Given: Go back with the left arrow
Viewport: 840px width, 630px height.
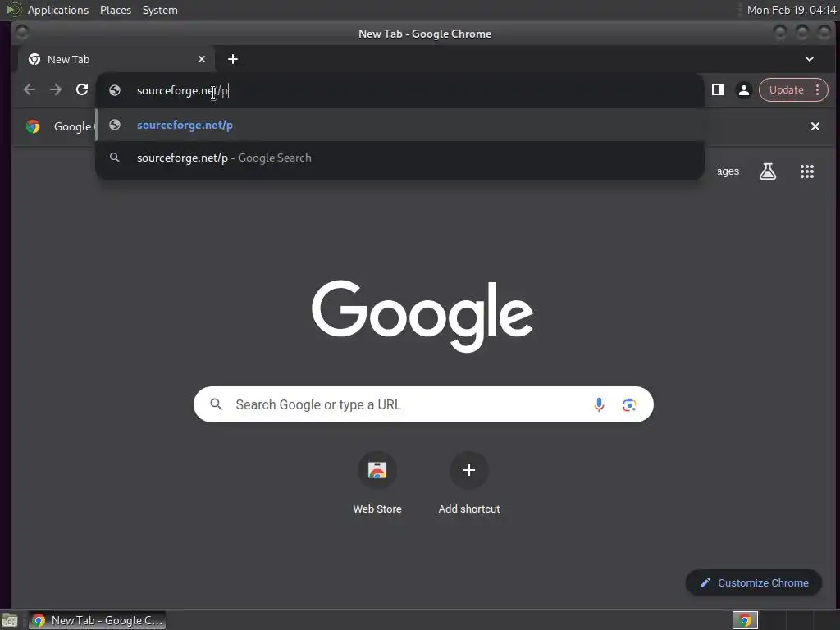Looking at the screenshot, I should [x=30, y=89].
